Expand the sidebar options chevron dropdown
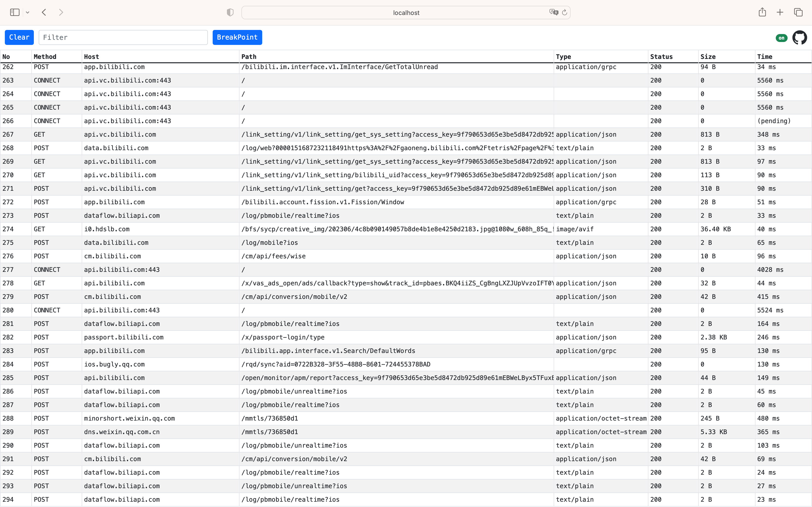This screenshot has height=507, width=812. (28, 12)
